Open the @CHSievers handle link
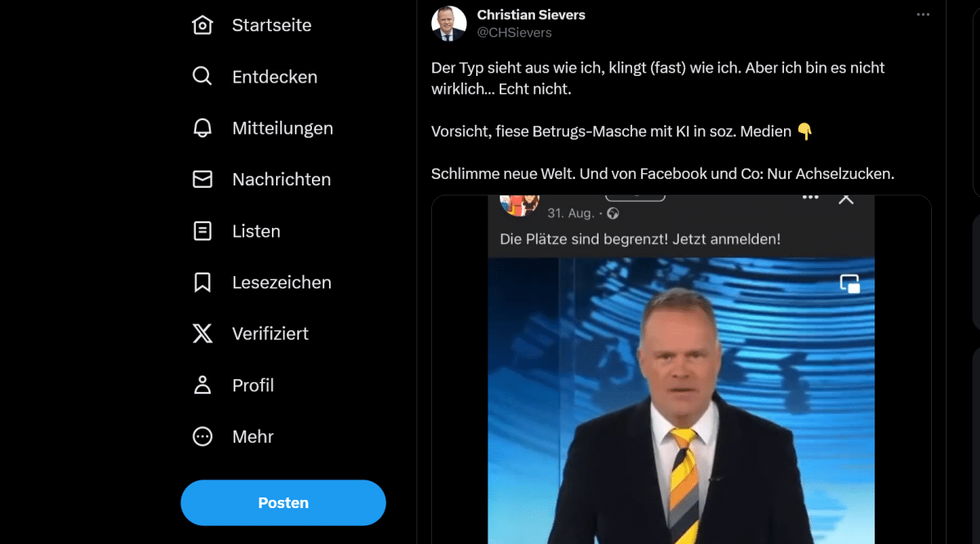Viewport: 980px width, 544px height. [514, 33]
